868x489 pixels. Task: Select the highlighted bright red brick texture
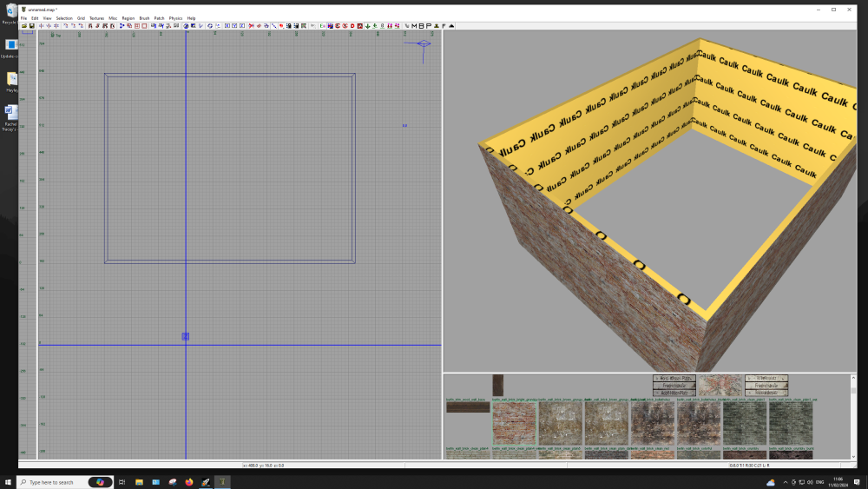(x=514, y=423)
